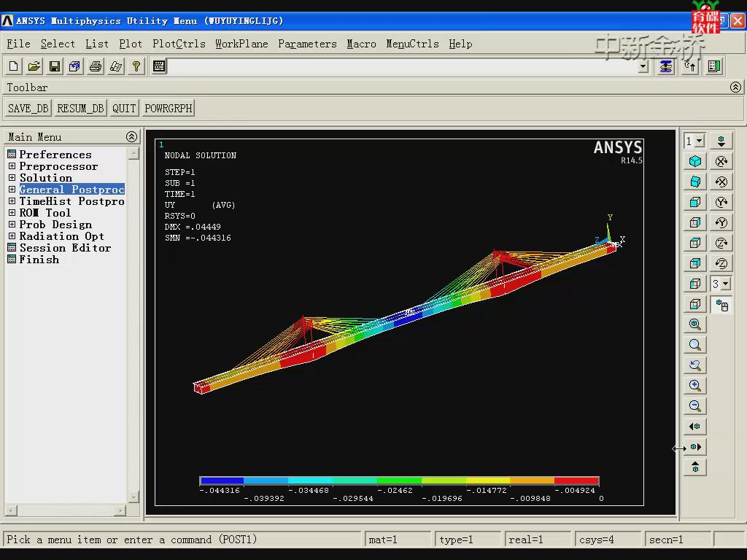Viewport: 747px width, 560px height.
Task: Click the Zoom In plus magnifier
Action: coord(695,386)
